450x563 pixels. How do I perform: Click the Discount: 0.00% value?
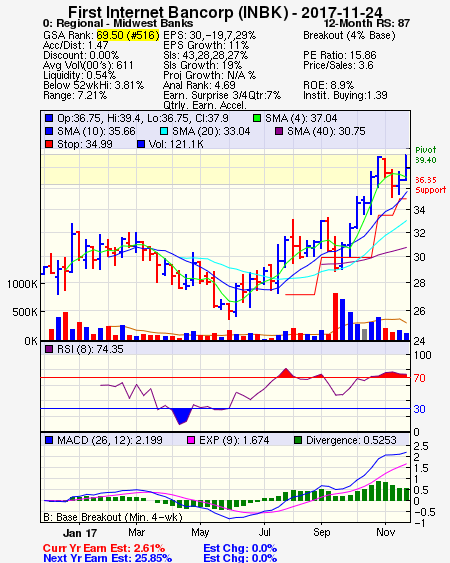click(81, 55)
